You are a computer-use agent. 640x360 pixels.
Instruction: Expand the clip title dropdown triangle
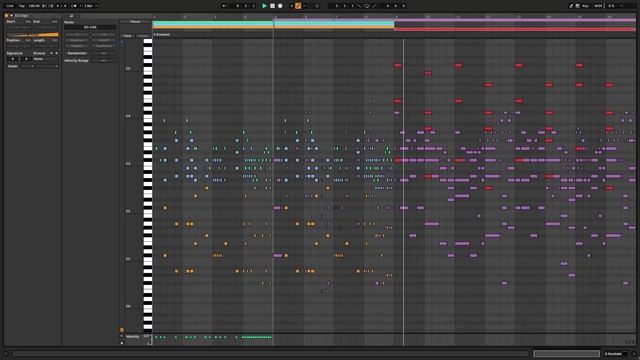11,16
